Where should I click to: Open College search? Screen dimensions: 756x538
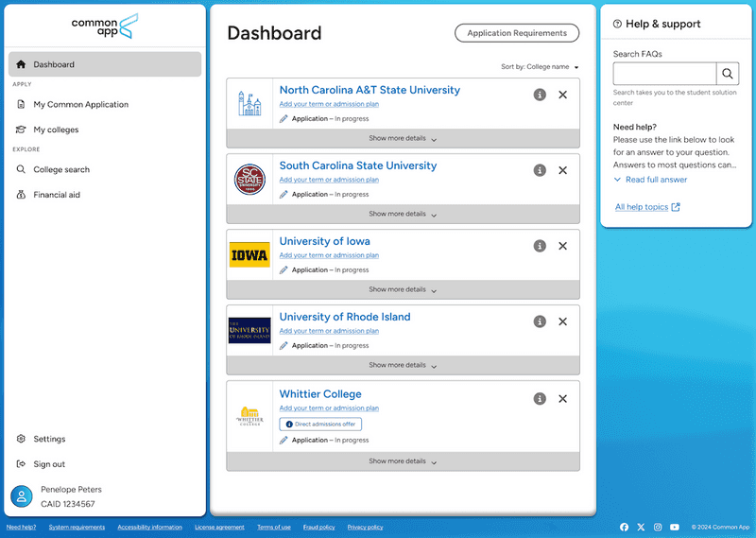(x=61, y=169)
